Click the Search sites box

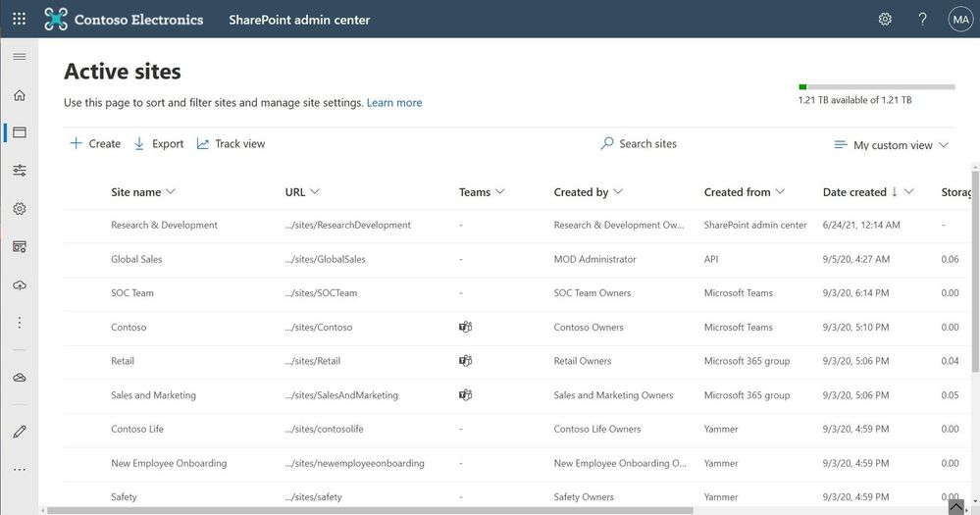647,143
